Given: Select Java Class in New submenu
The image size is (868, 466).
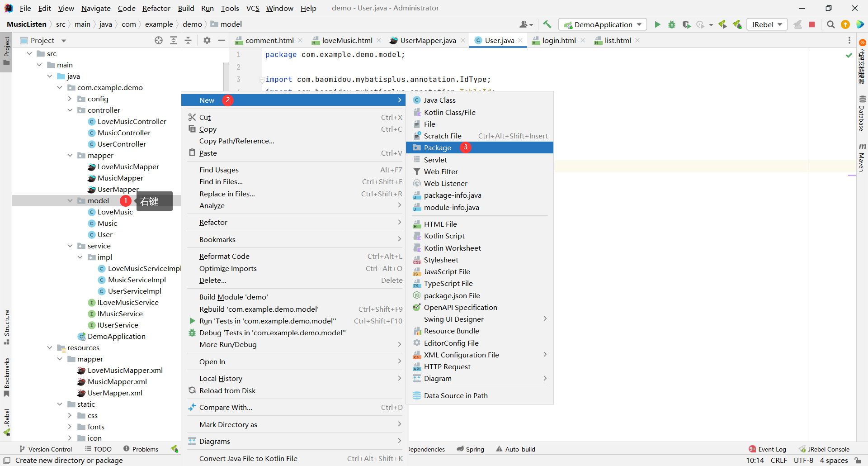Looking at the screenshot, I should tap(480, 100).
